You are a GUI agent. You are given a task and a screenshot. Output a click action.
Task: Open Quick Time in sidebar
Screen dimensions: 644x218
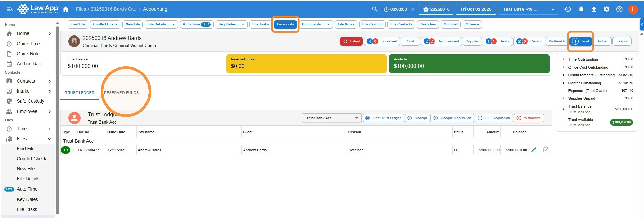(28, 44)
